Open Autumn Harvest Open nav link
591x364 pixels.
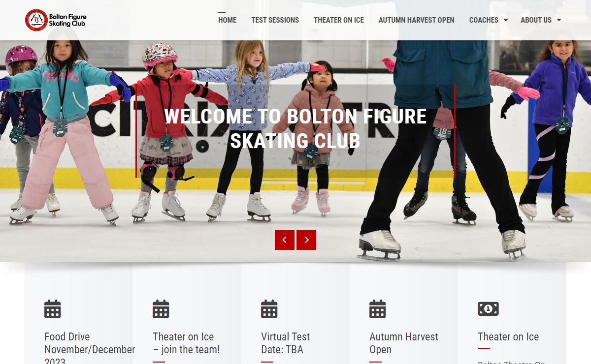416,20
